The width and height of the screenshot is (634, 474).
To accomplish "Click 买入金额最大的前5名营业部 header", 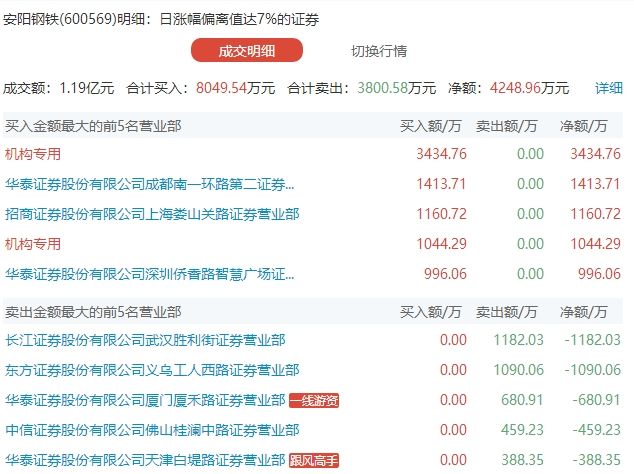I will tap(93, 126).
